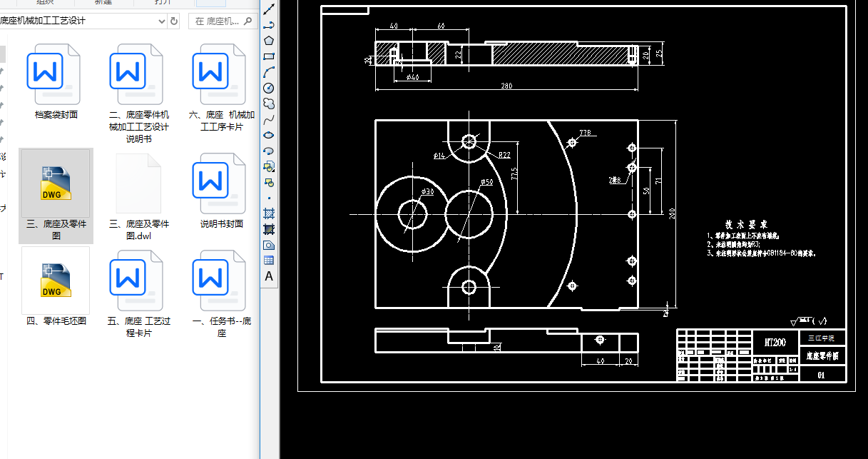This screenshot has height=459, width=868.
Task: Select the Spline curve tool
Action: (269, 119)
